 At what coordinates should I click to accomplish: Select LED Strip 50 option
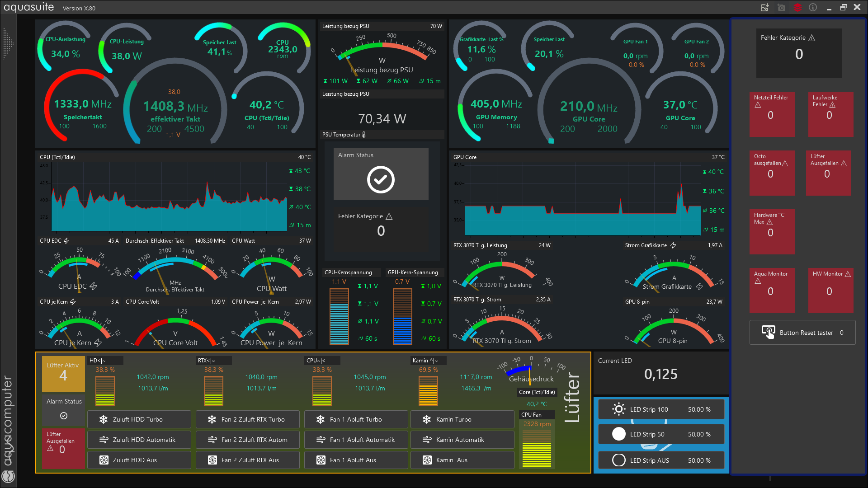click(x=661, y=434)
